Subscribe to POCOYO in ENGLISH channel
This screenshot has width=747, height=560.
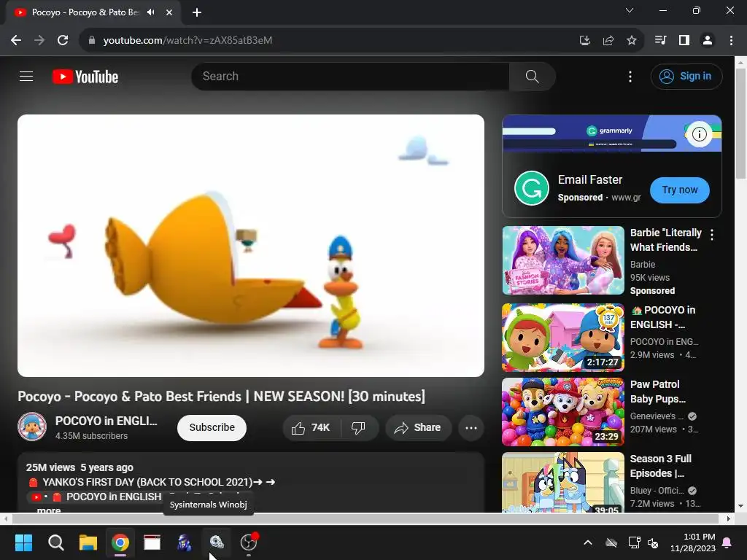coord(212,427)
